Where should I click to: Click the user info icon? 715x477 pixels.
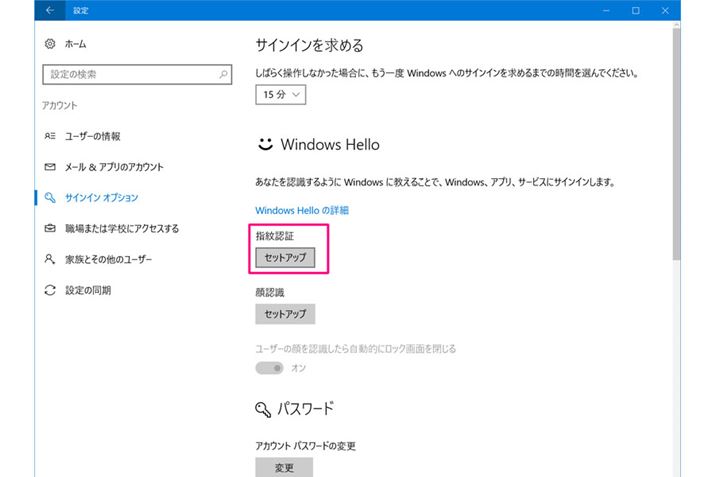(50, 136)
